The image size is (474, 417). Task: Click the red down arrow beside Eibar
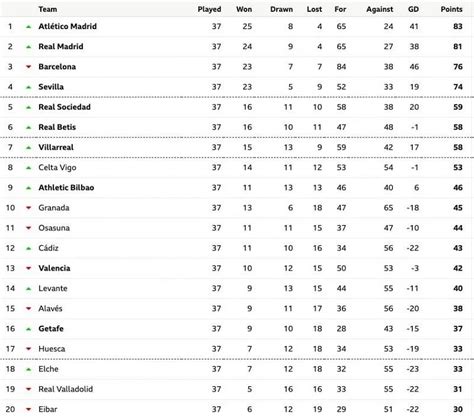[29, 409]
